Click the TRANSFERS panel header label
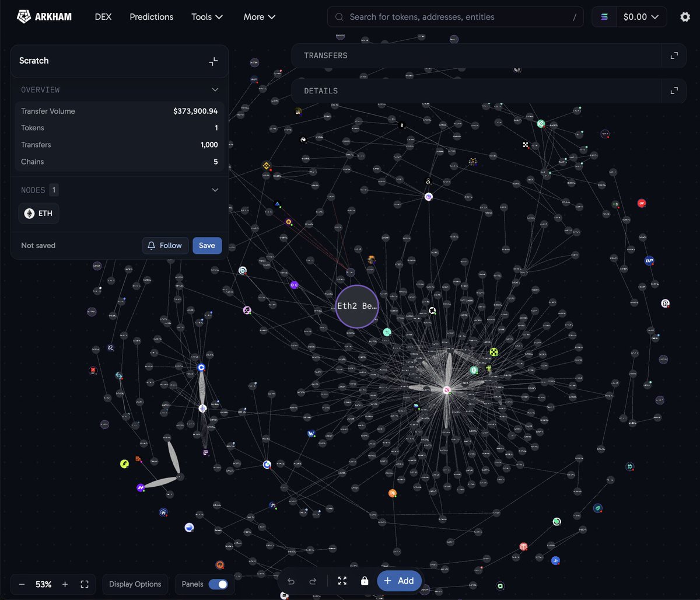The image size is (700, 600). [325, 55]
